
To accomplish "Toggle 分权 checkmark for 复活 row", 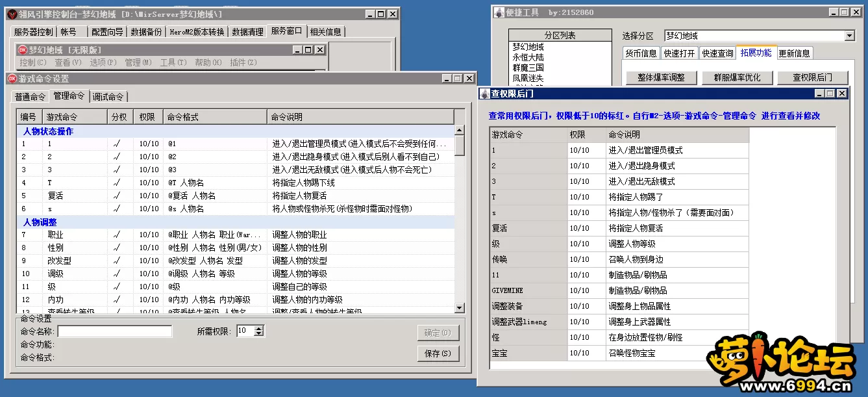I will (116, 196).
